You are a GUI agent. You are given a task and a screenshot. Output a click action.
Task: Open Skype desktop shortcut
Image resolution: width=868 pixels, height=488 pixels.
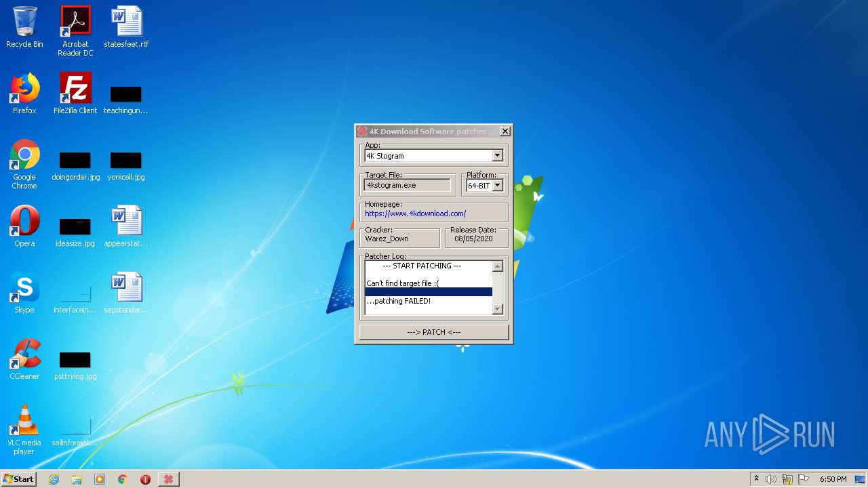[24, 293]
